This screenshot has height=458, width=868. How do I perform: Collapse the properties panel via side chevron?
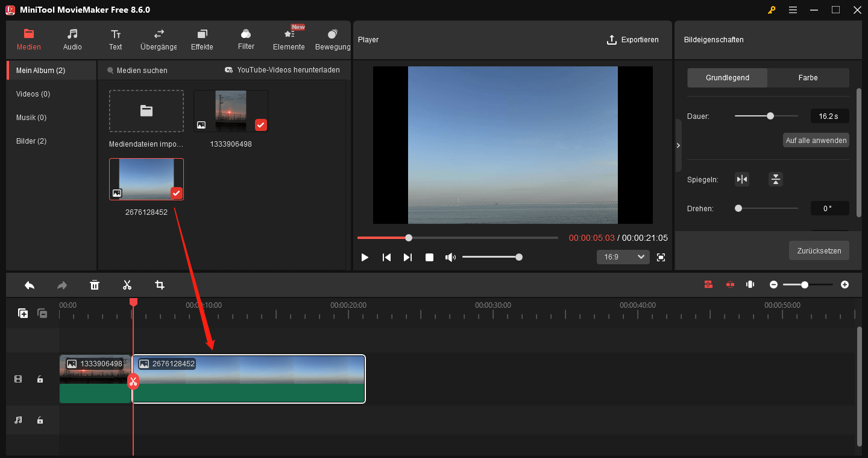point(678,145)
